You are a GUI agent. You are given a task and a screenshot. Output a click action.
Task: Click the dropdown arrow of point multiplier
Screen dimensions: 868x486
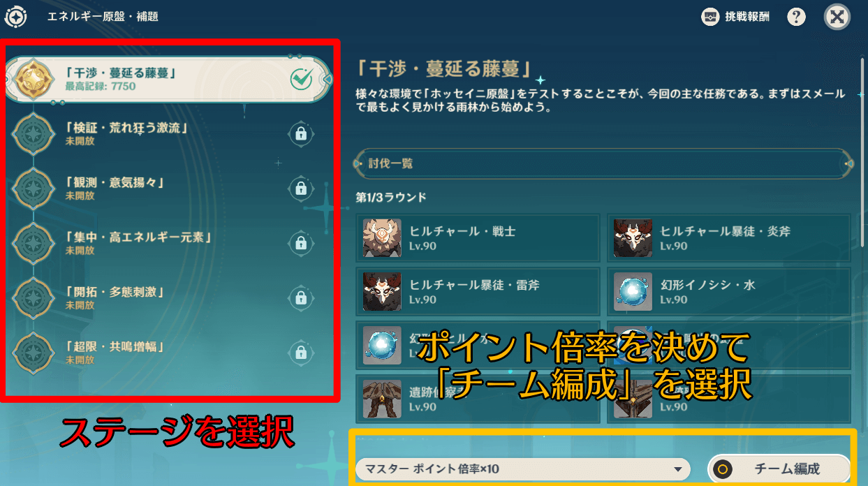(x=676, y=470)
